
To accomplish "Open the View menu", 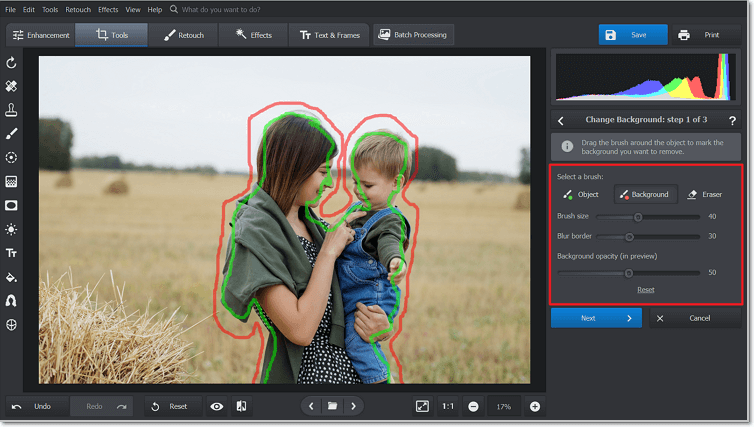I will pos(133,10).
